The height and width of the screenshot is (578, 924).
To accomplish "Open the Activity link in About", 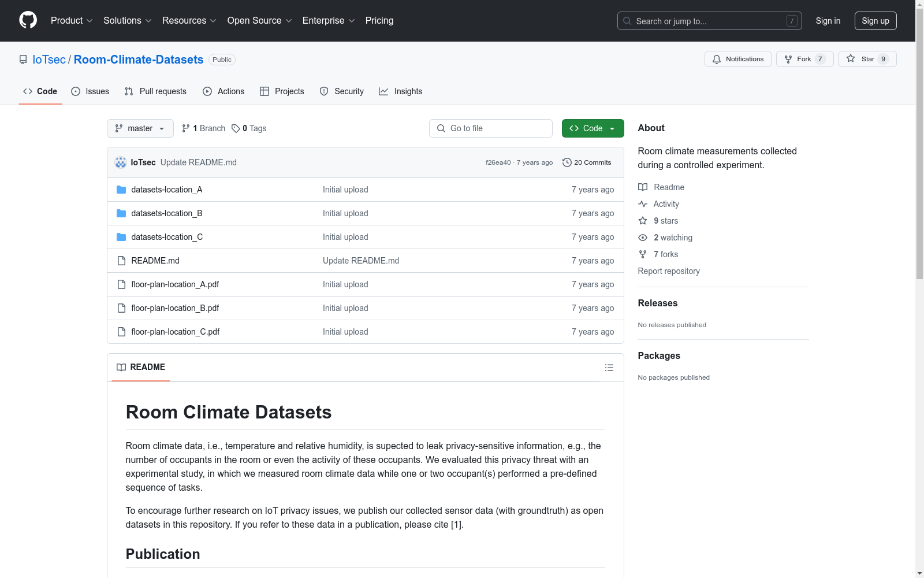I will (x=659, y=204).
